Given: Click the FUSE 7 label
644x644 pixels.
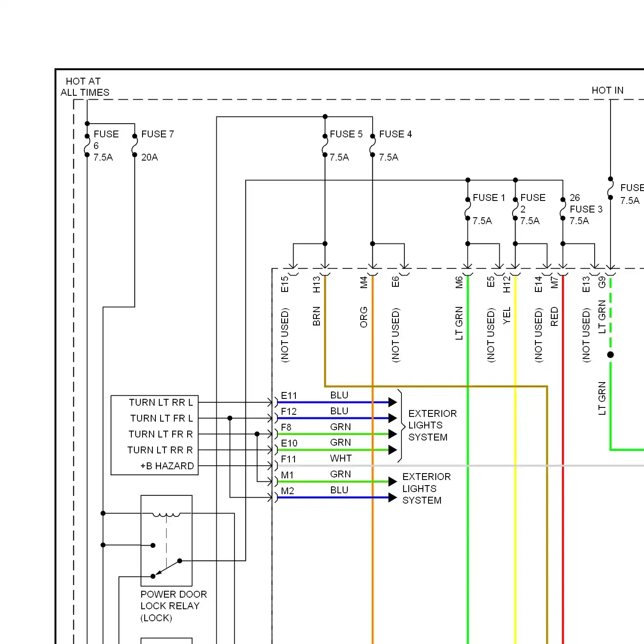Looking at the screenshot, I should [158, 134].
